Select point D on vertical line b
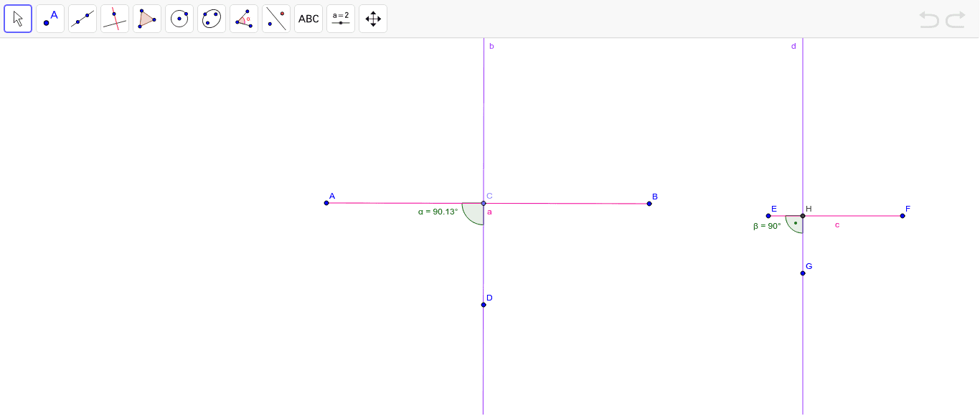This screenshot has width=980, height=416. [483, 305]
